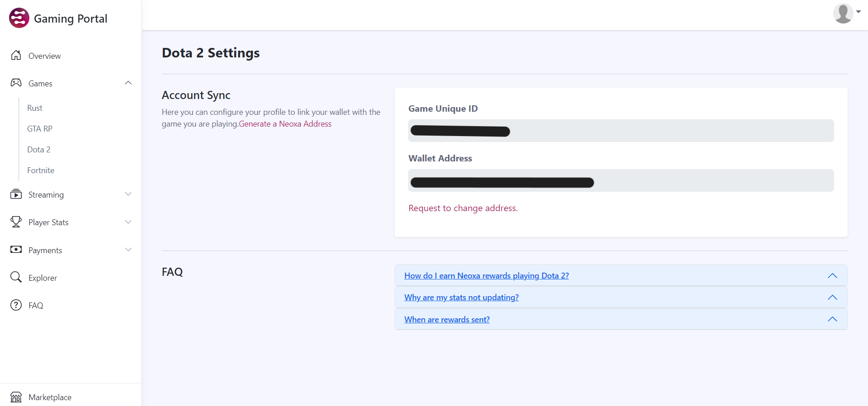
Task: Collapse the earn Neoxa rewards FAQ chevron
Action: [832, 276]
